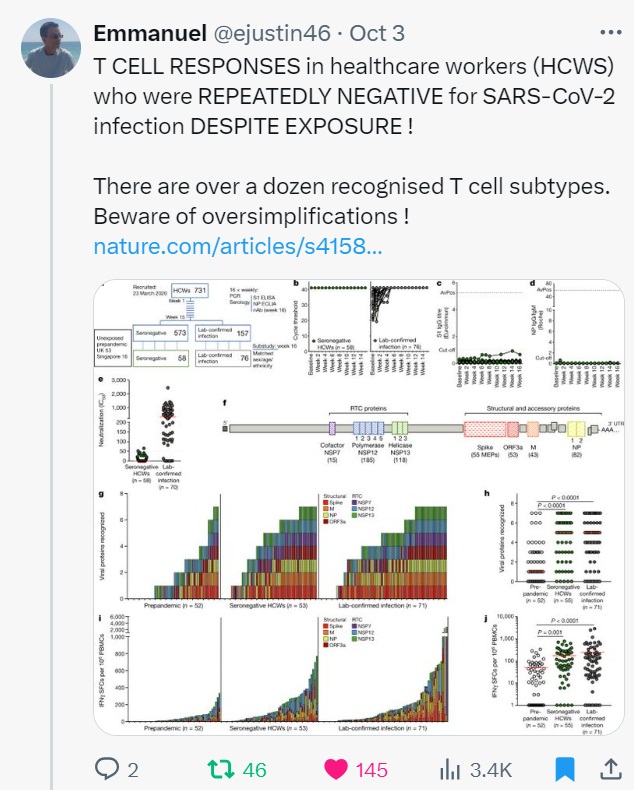Click the retweet count 46
This screenshot has width=634, height=790.
pyautogui.click(x=254, y=769)
